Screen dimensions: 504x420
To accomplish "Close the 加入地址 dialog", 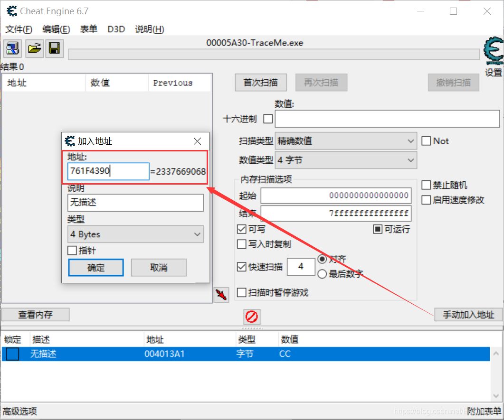I will tap(197, 141).
